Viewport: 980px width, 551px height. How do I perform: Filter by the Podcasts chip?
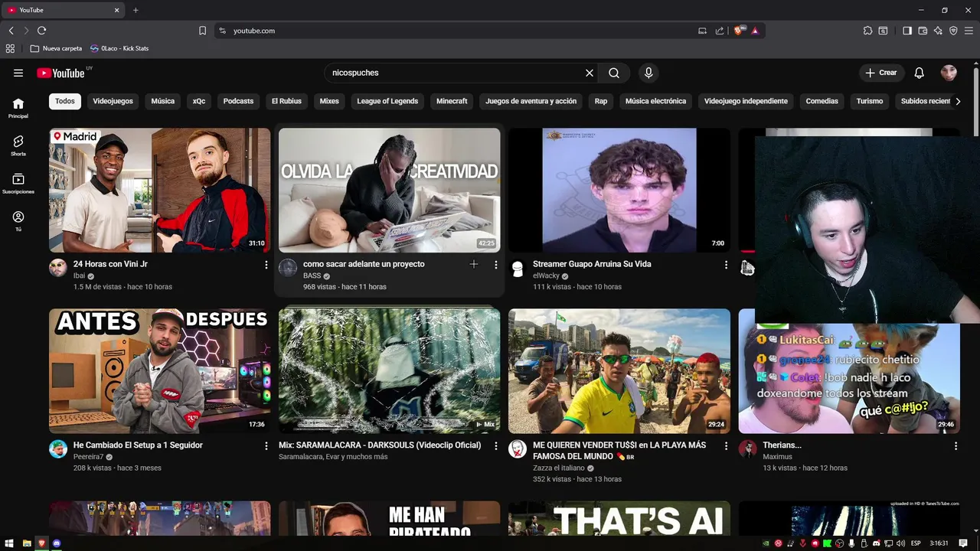238,101
